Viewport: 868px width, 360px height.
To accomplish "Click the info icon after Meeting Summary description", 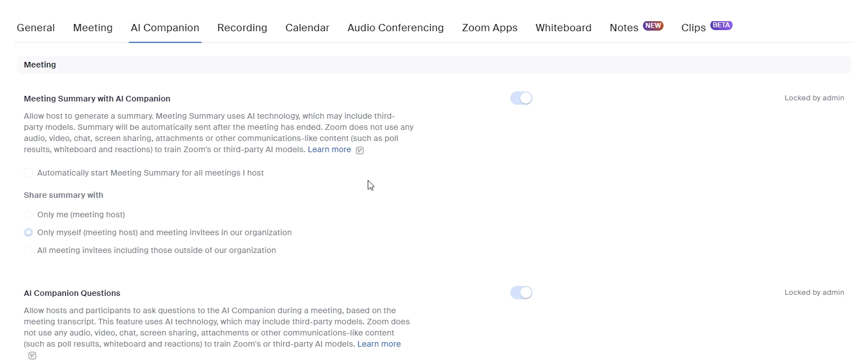I will point(360,150).
